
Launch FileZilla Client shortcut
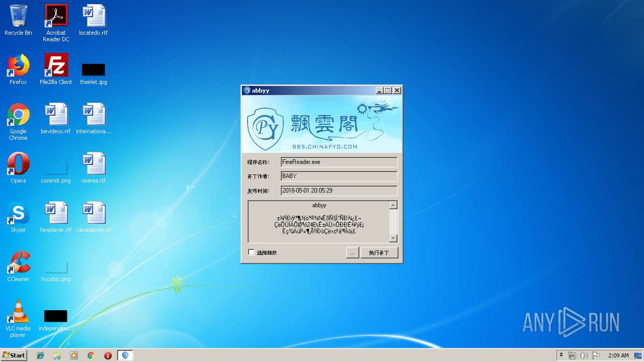tap(56, 69)
